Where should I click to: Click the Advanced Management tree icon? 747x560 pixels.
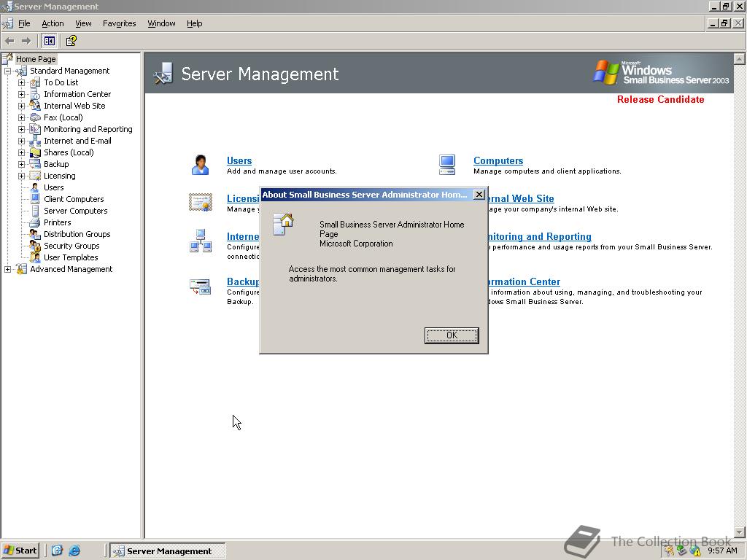click(x=21, y=269)
